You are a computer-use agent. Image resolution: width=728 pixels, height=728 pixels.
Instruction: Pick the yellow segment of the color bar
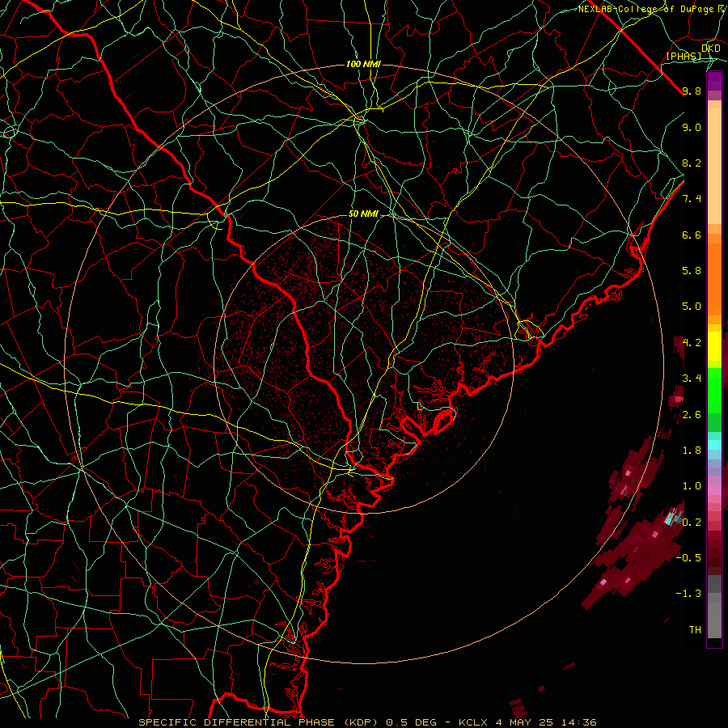tap(714, 346)
